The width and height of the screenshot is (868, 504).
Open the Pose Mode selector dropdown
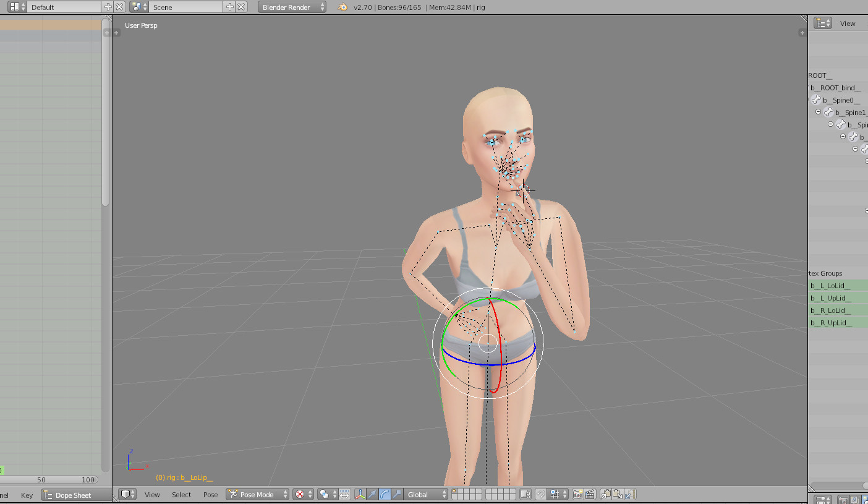point(257,494)
